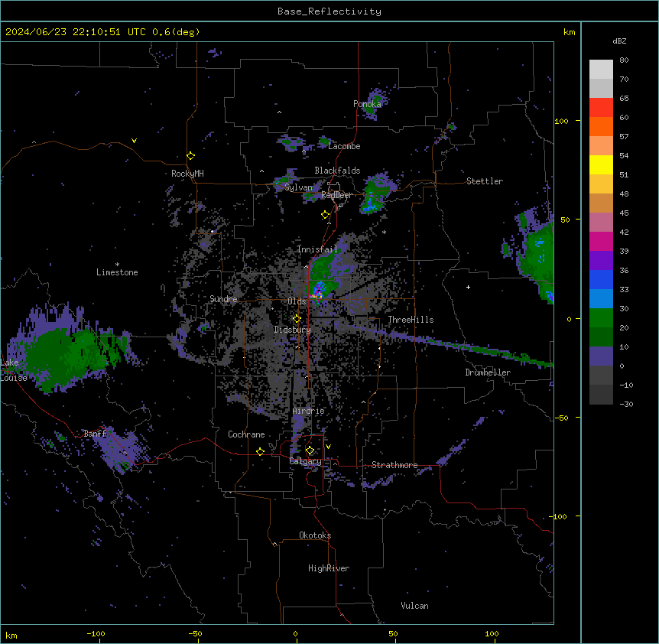
Task: Select the Limestone label
Action: [x=117, y=272]
